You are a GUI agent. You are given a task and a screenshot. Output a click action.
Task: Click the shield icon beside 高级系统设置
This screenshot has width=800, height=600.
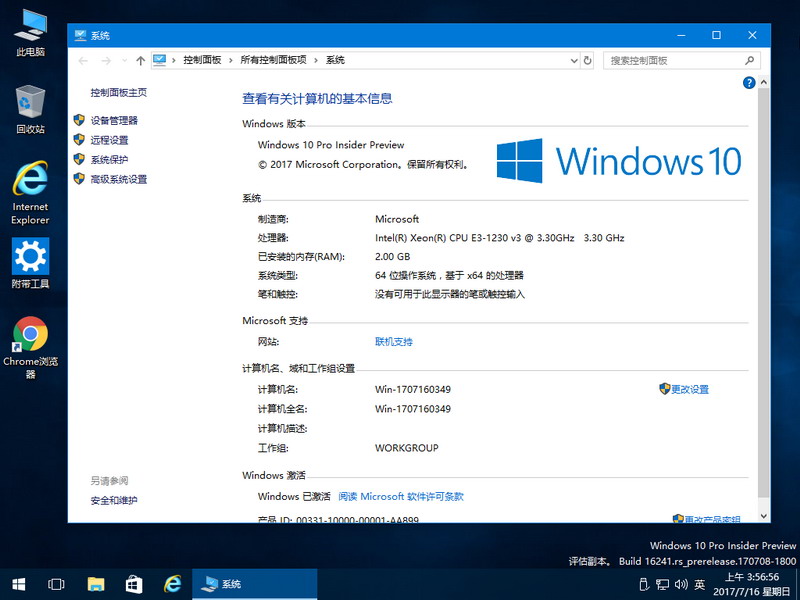click(79, 179)
